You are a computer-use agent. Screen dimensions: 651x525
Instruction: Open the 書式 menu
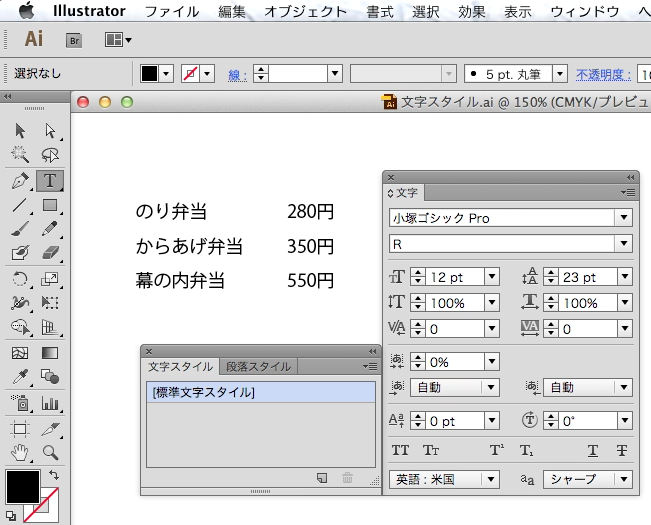point(379,12)
